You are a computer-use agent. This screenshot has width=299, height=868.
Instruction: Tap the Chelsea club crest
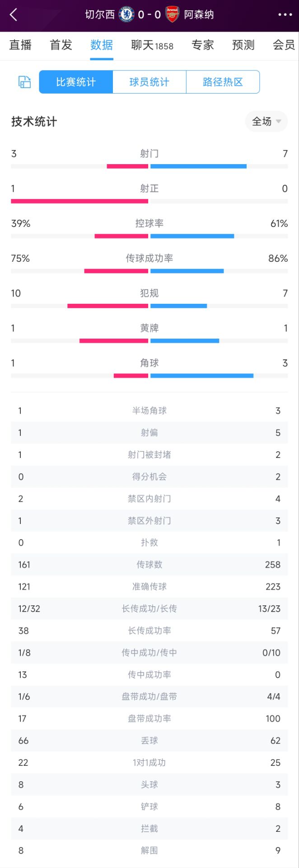point(126,14)
